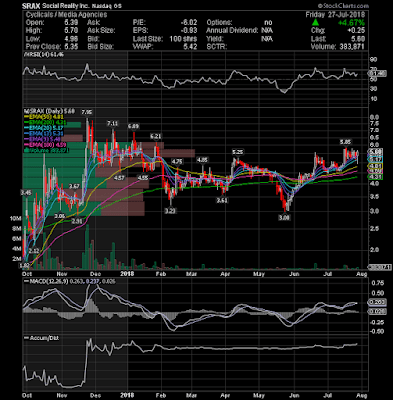Click the 5.85 July peak label
This screenshot has height=400, width=393.
[x=345, y=142]
